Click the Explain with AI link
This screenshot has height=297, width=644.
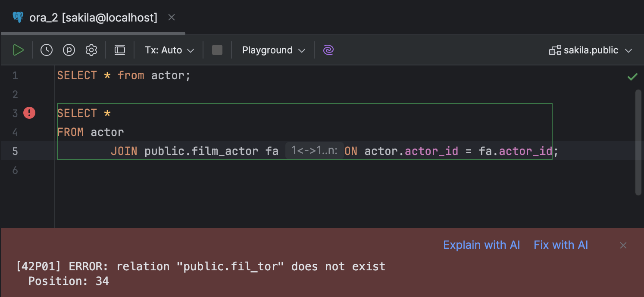tap(481, 244)
